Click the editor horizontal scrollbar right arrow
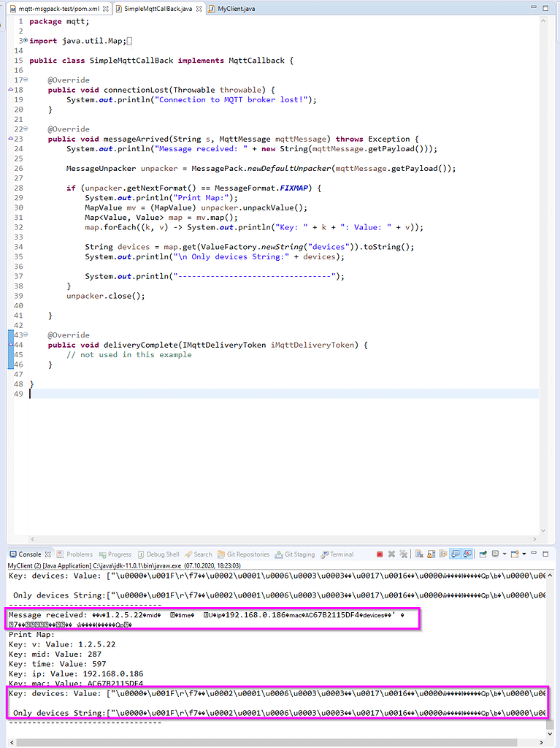Screen dimensions: 560x748 pyautogui.click(x=534, y=539)
